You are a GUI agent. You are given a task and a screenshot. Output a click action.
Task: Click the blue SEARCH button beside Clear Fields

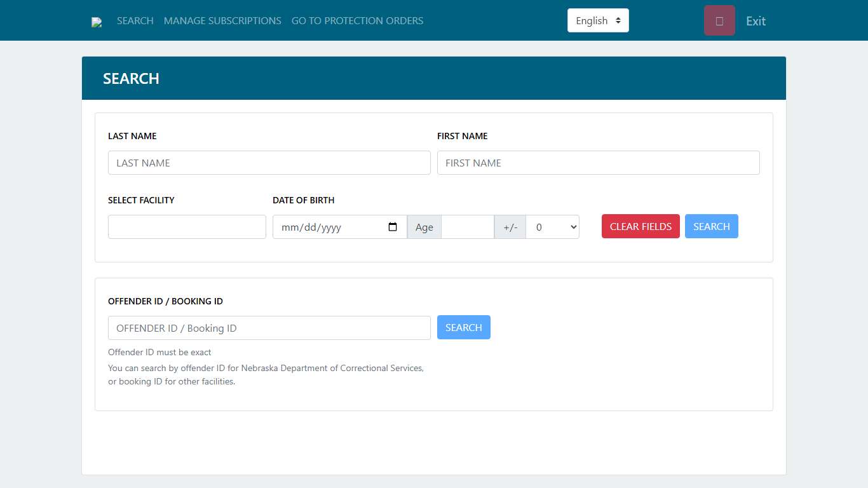click(x=711, y=226)
